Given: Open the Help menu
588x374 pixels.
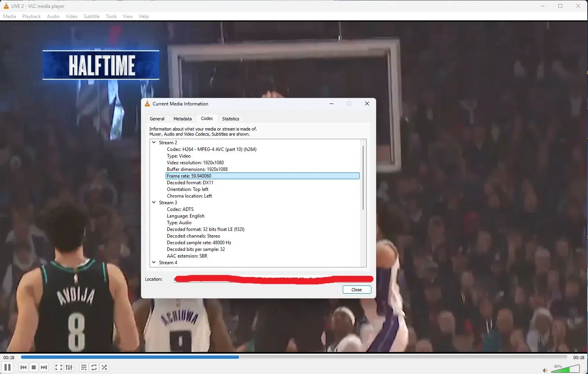Looking at the screenshot, I should [144, 16].
